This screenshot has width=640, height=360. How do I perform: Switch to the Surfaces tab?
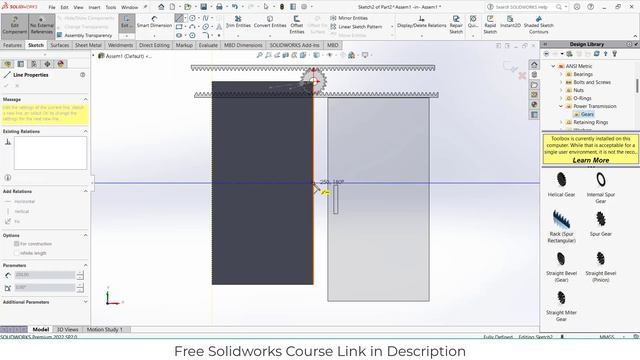pyautogui.click(x=60, y=45)
